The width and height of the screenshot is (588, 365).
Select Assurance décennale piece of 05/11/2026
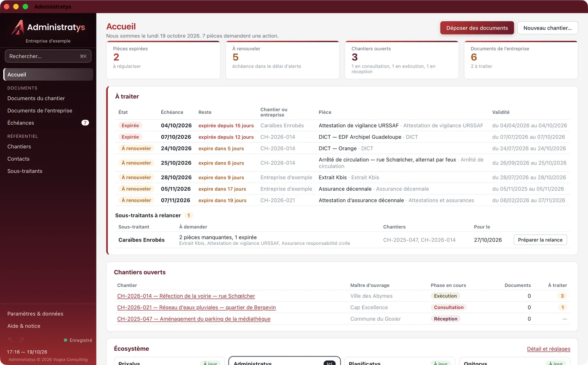click(x=345, y=189)
